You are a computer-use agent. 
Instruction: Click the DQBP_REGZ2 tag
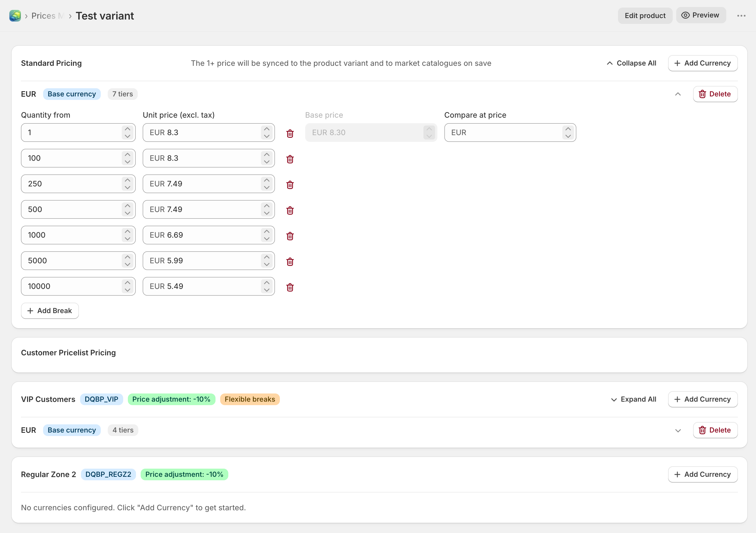(x=108, y=474)
